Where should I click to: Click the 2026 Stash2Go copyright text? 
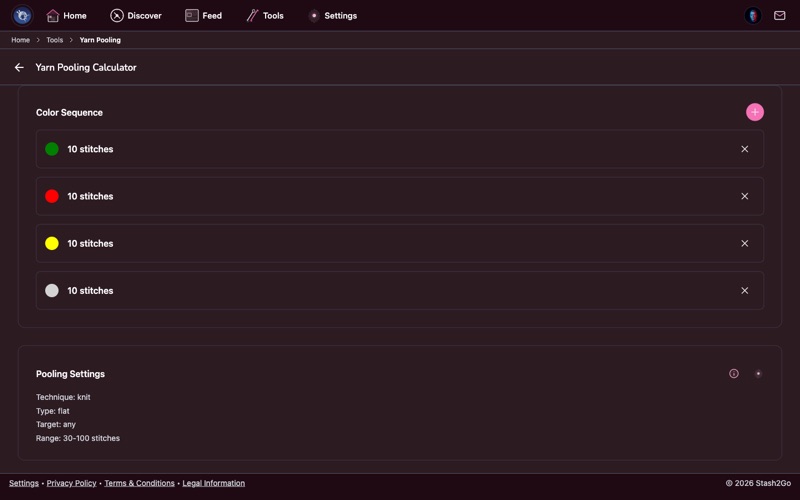pyautogui.click(x=758, y=483)
